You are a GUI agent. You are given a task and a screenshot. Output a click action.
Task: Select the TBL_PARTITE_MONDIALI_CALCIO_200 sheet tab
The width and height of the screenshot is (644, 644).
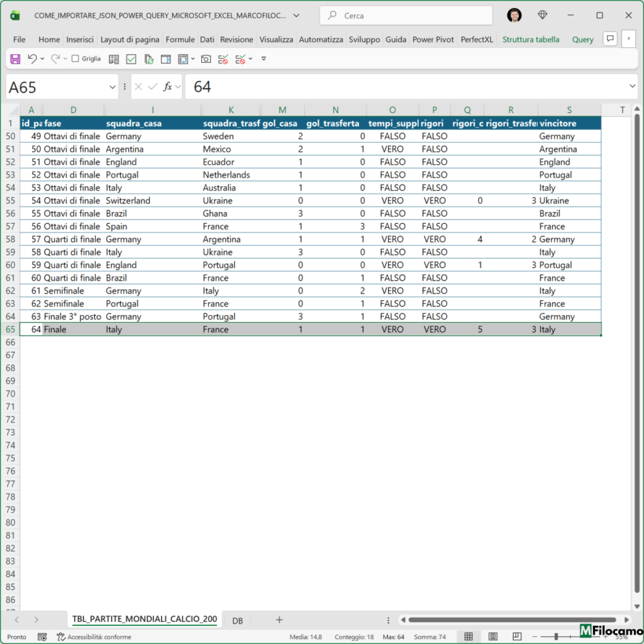(145, 619)
